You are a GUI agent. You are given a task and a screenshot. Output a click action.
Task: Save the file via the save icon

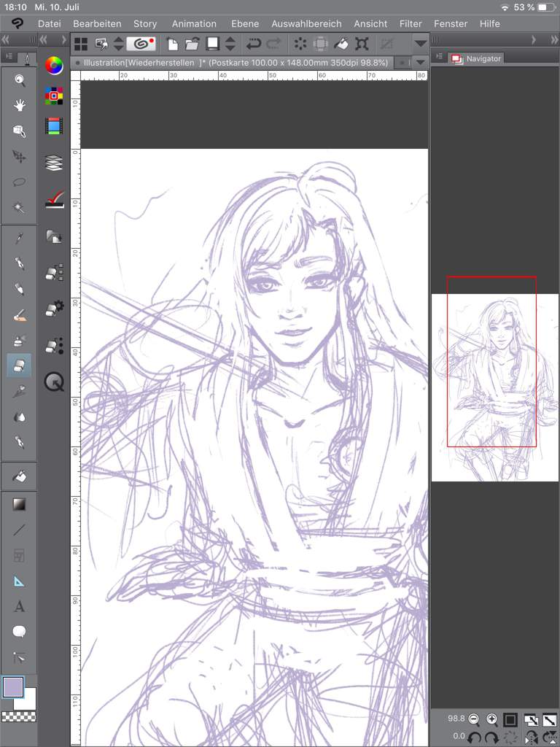(x=212, y=44)
